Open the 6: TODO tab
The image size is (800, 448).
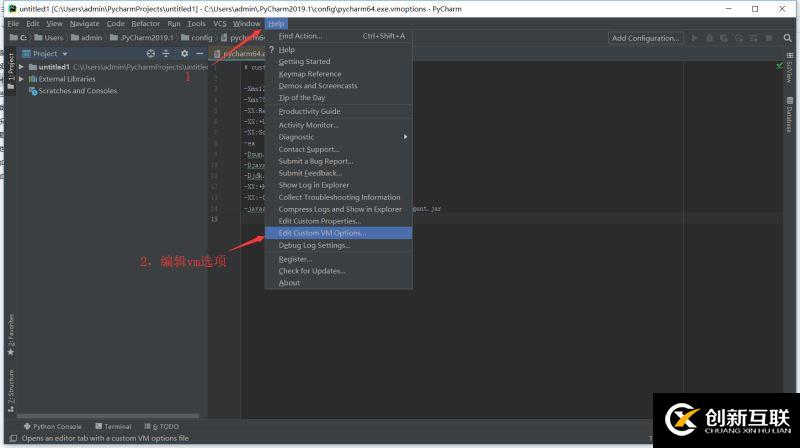[162, 426]
